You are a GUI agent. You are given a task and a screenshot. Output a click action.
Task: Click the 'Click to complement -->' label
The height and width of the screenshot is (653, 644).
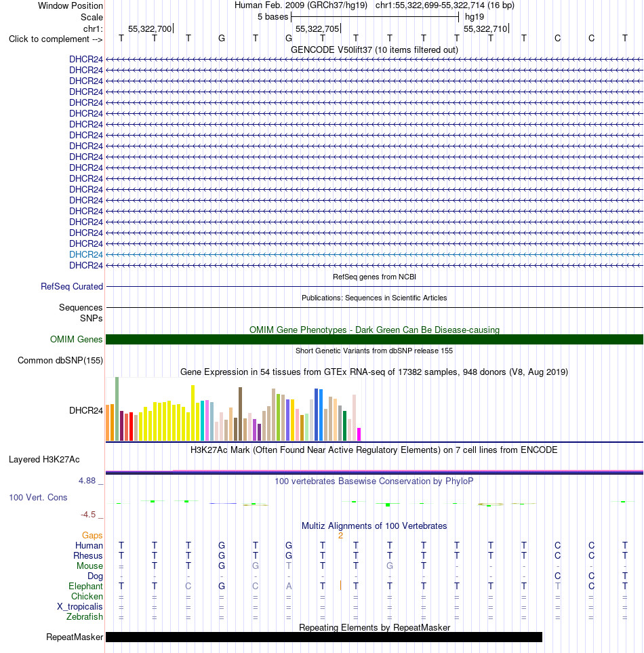point(56,39)
